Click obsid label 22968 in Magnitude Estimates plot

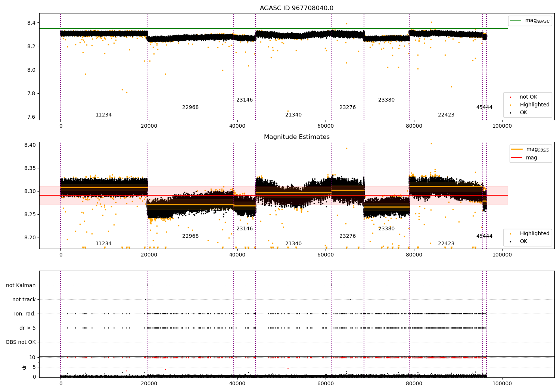pos(190,236)
